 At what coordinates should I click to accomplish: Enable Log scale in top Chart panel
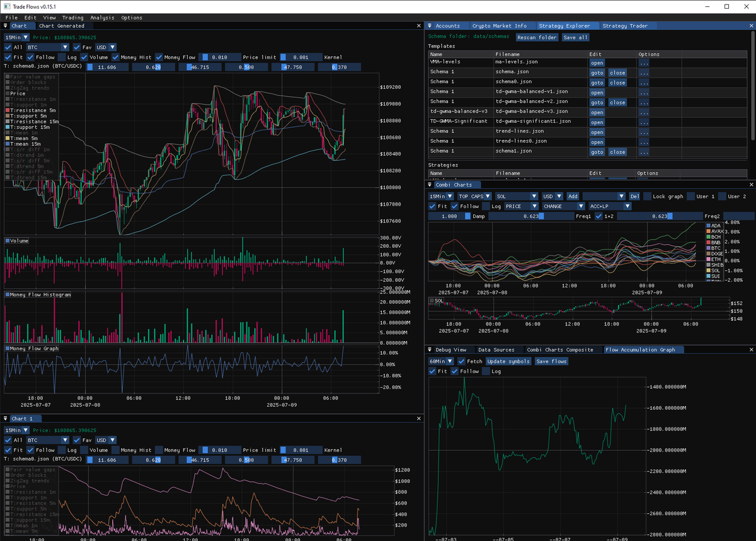point(62,57)
